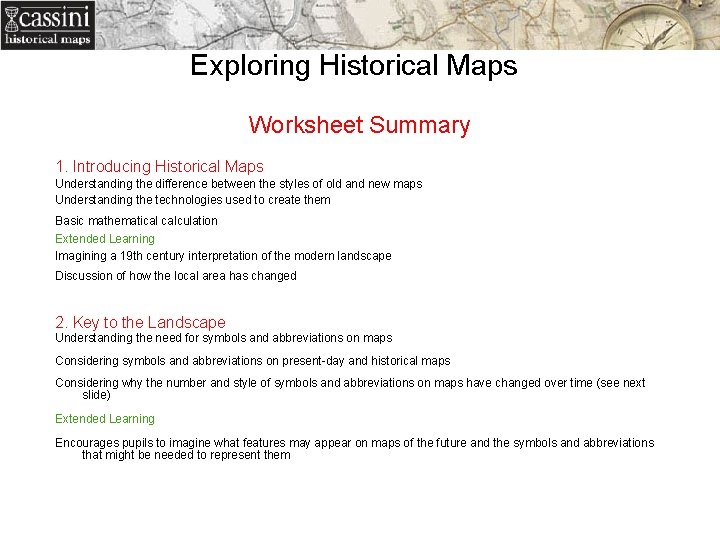Click 'Understanding the technologies used to create them'
The image size is (720, 540).
point(193,200)
